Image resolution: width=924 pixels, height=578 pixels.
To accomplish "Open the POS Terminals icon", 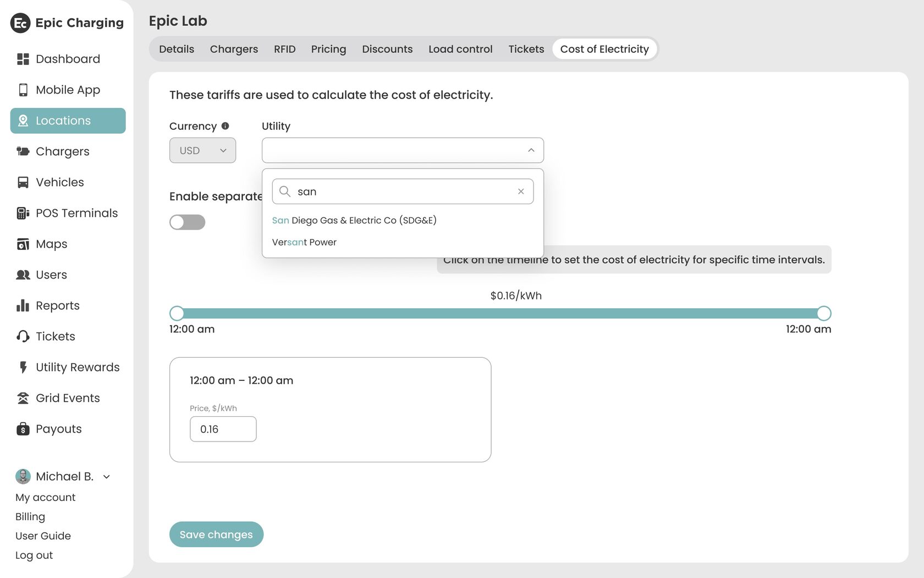I will [23, 213].
